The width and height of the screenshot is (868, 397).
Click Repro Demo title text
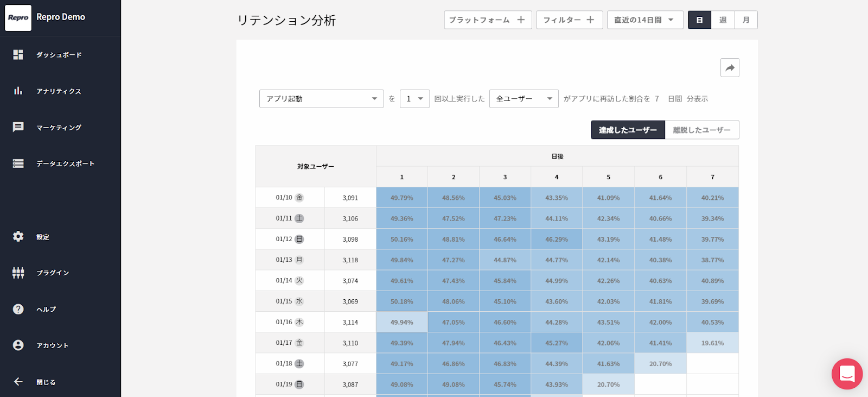click(61, 17)
